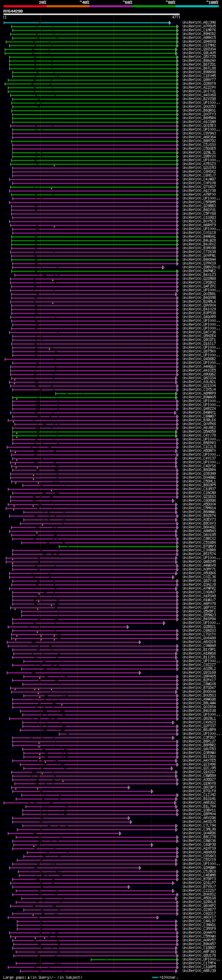Viewport: 222px width, 980px height.
Task: Select label UniRef100_C5GGE5
Action: 199,149
